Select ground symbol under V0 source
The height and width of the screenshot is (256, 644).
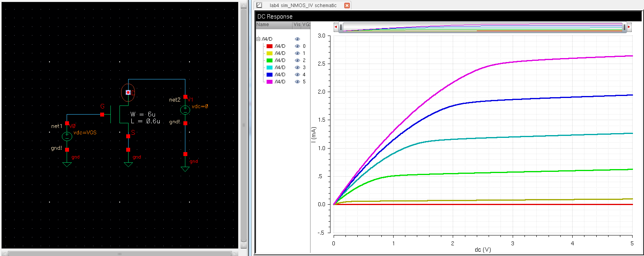(x=67, y=164)
